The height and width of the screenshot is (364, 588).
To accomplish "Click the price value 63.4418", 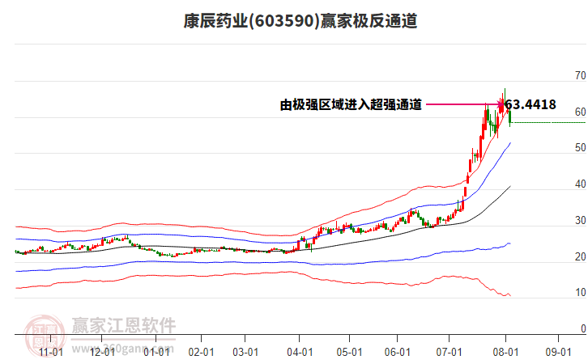I will point(530,104).
